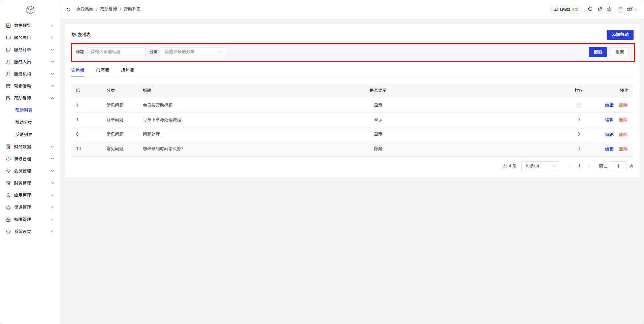
Task: Click the 服务订单 sidebar icon
Action: click(x=8, y=50)
